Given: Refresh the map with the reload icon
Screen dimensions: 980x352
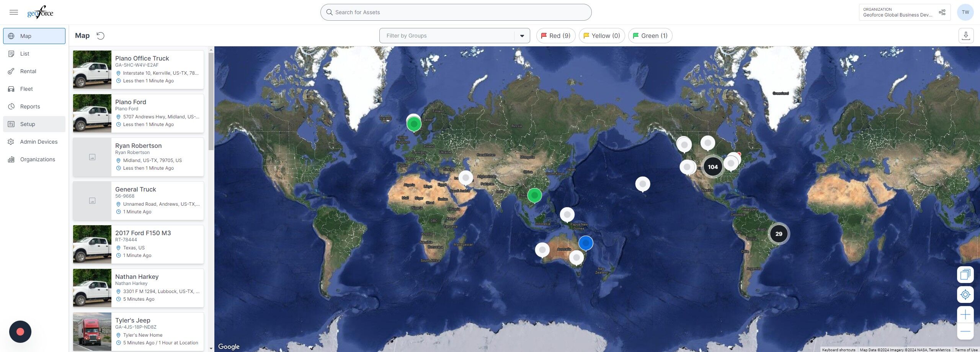Looking at the screenshot, I should pyautogui.click(x=100, y=36).
